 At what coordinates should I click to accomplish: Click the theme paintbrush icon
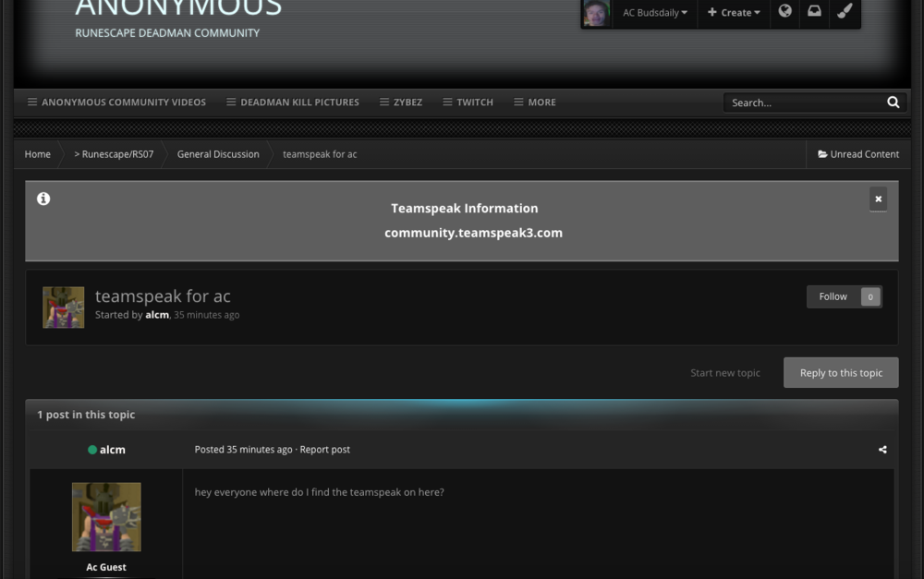point(845,12)
